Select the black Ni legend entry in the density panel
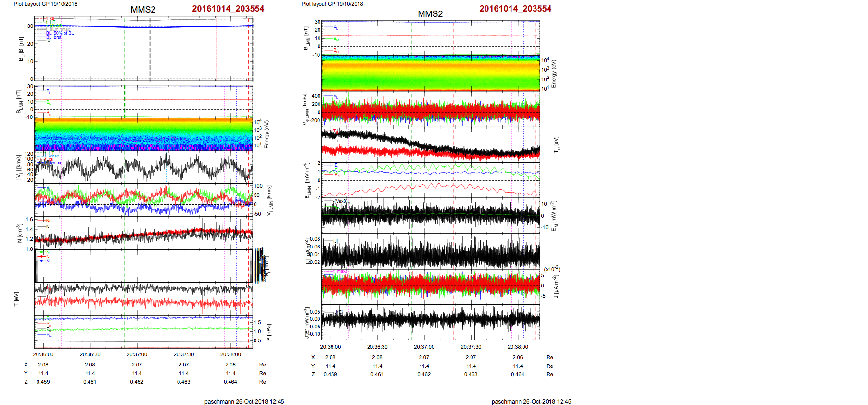Screen dimensions: 868x405 [x=48, y=226]
